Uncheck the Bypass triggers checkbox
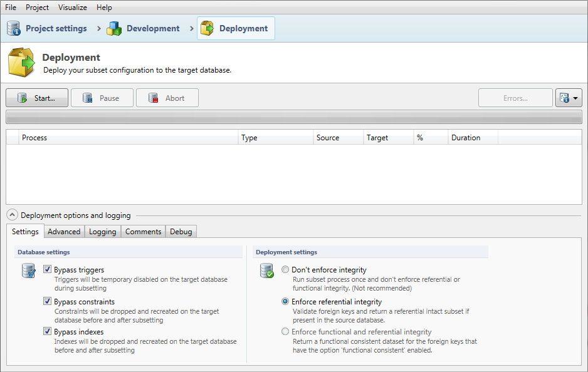The height and width of the screenshot is (372, 588). [48, 270]
